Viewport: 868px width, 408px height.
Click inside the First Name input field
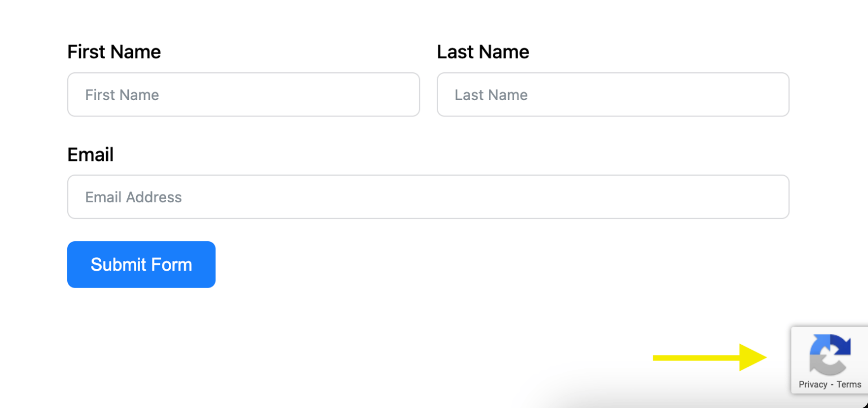pos(243,94)
